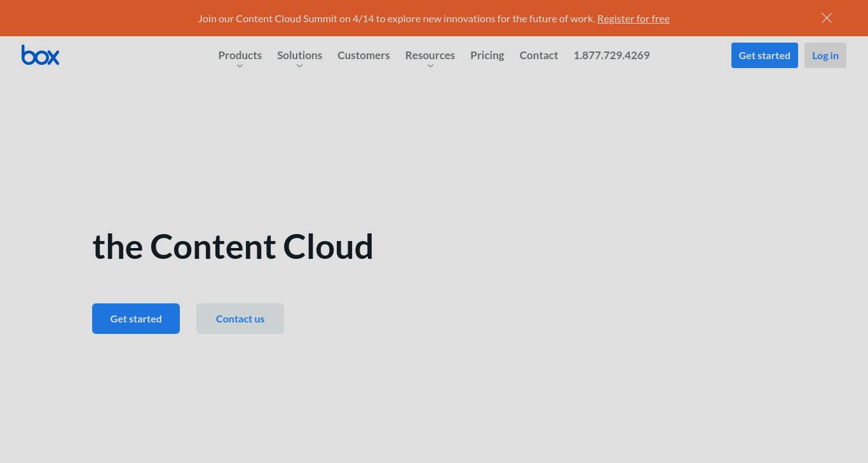Open the Contact nav link
This screenshot has height=463, width=868.
tap(539, 55)
